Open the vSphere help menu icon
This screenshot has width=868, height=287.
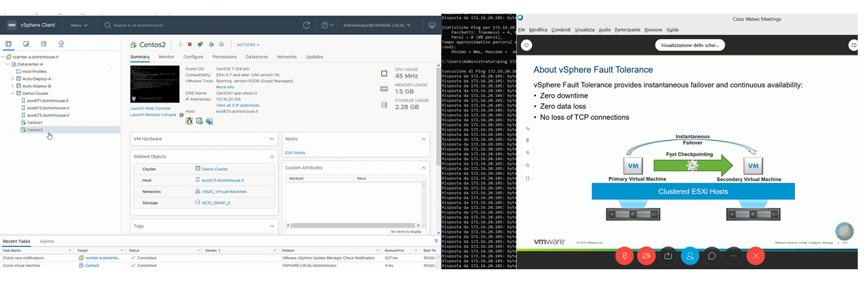tap(325, 25)
